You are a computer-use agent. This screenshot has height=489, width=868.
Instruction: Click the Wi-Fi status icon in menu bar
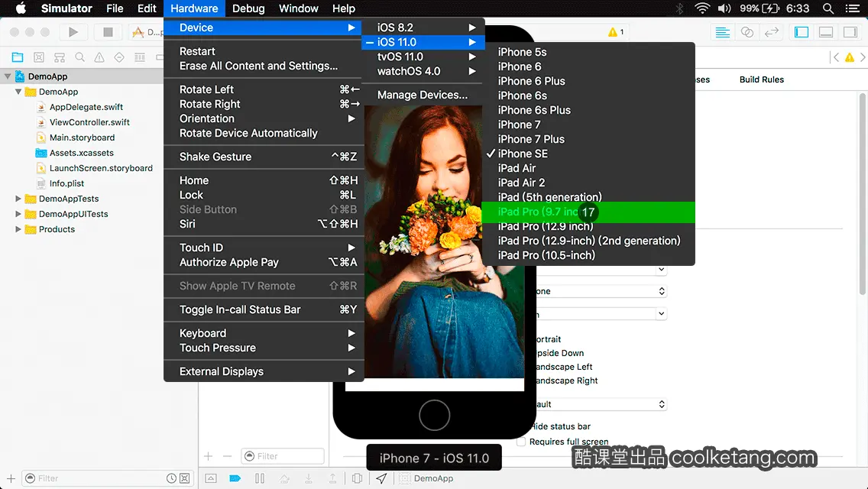point(702,8)
